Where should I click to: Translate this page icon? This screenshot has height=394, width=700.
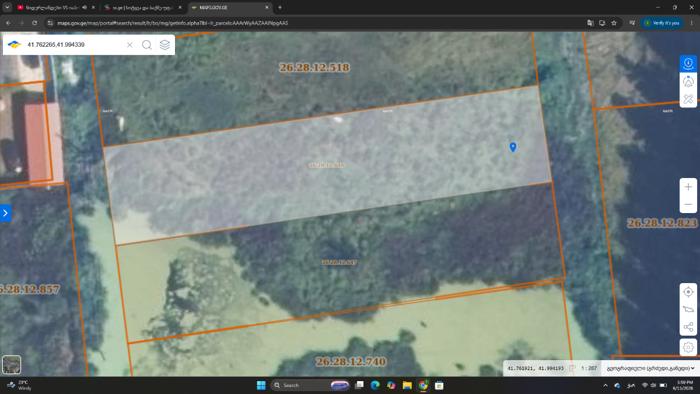click(x=590, y=23)
